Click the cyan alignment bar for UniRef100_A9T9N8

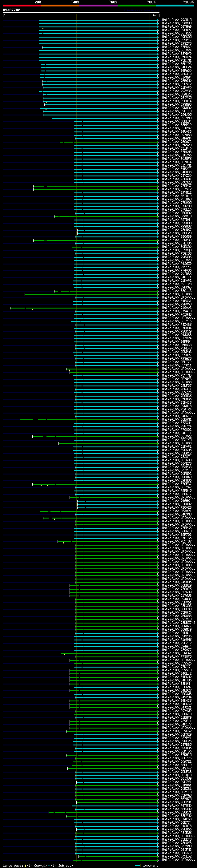pos(105,118)
